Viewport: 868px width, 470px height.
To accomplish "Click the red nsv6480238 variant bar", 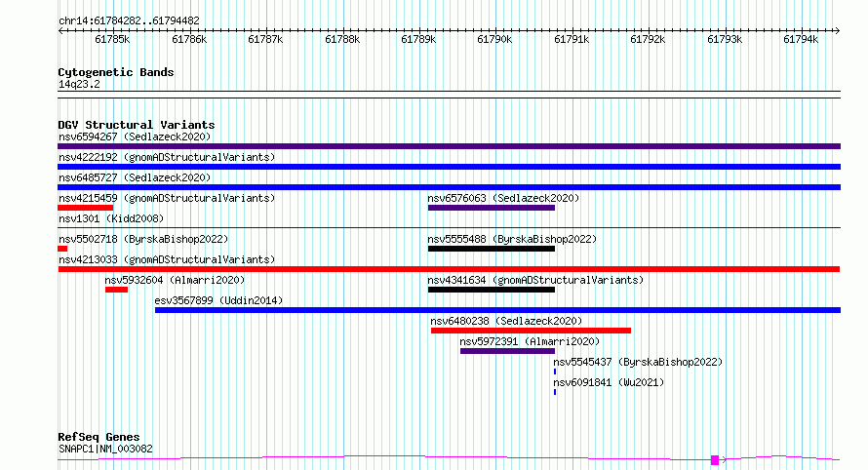I will [531, 331].
